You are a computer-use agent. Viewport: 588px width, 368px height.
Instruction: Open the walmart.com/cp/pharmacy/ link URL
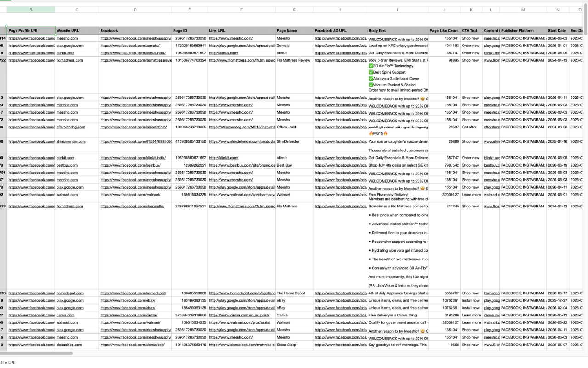pyautogui.click(x=242, y=195)
